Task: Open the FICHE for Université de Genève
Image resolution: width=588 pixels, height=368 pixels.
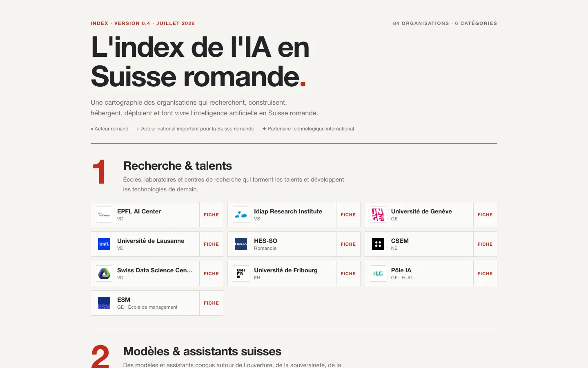Action: tap(485, 215)
